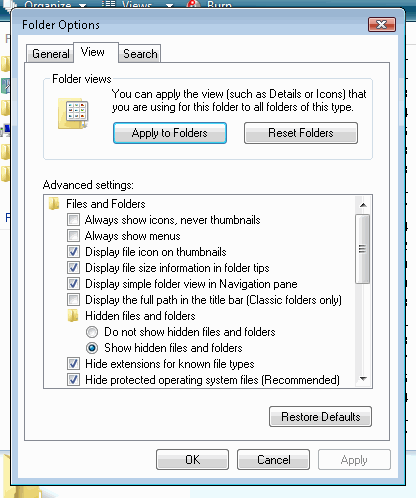Click the Folder views icon
The height and width of the screenshot is (498, 416).
coord(73,114)
